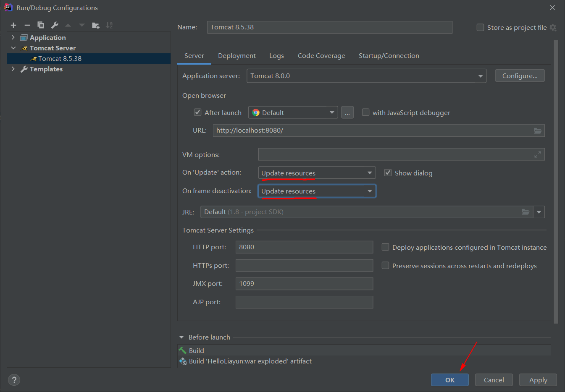Click the JMX port field
The height and width of the screenshot is (392, 565).
tap(304, 284)
